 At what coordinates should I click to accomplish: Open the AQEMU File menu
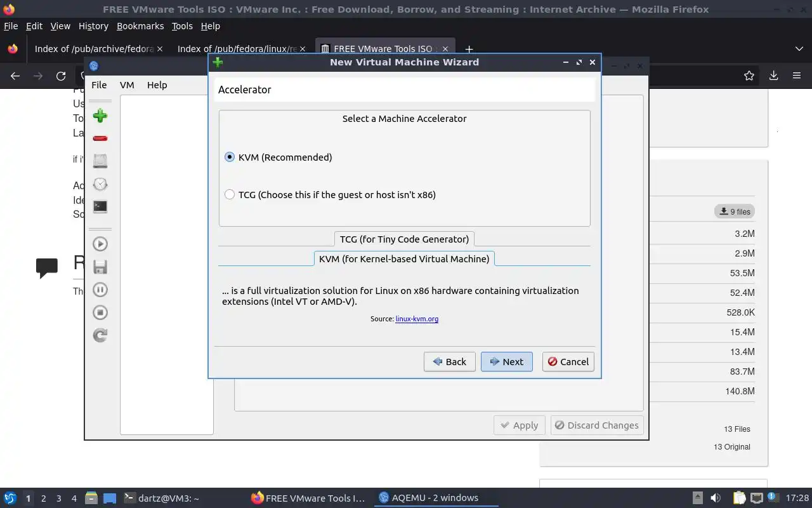[99, 84]
